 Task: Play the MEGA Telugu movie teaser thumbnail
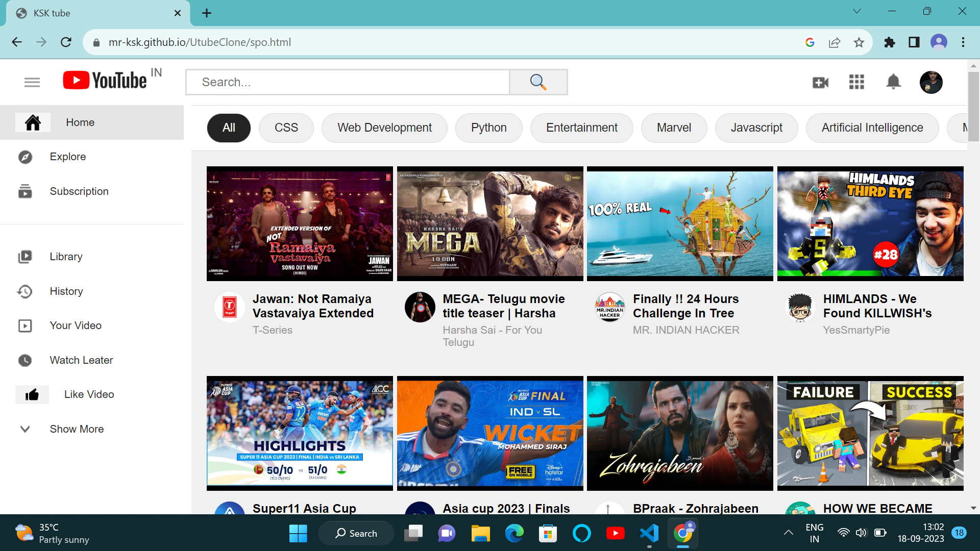489,223
